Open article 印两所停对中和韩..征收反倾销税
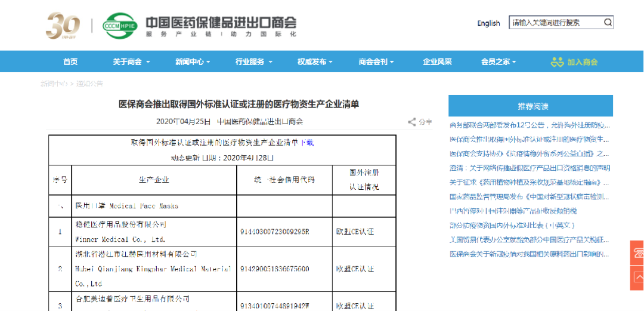This screenshot has height=311, width=644. 513,211
